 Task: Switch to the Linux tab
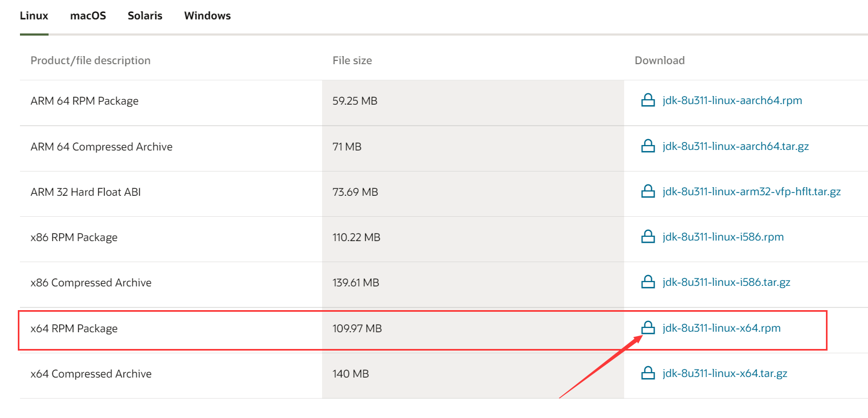coord(34,16)
